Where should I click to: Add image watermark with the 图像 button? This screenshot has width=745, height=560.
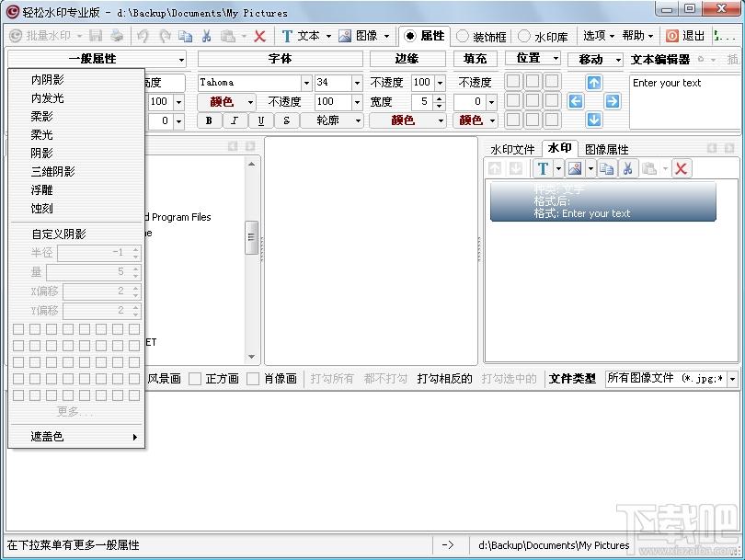click(x=359, y=36)
